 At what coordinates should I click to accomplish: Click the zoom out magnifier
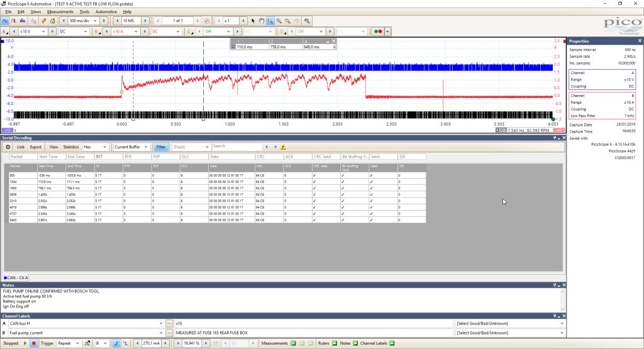tap(287, 21)
